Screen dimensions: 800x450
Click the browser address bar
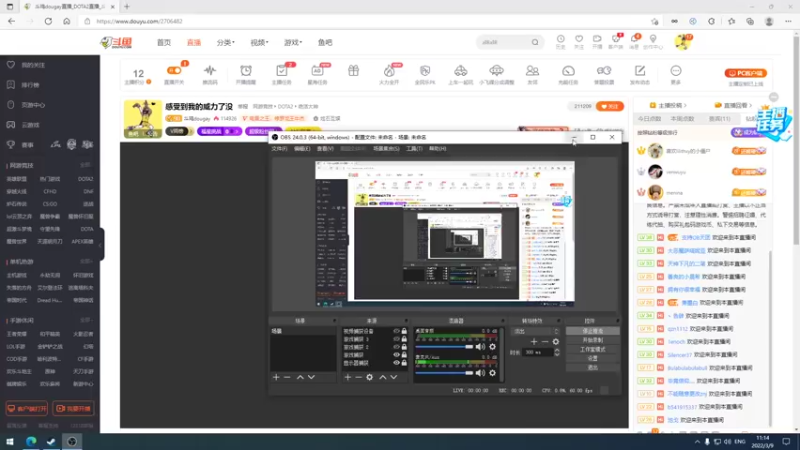point(367,21)
